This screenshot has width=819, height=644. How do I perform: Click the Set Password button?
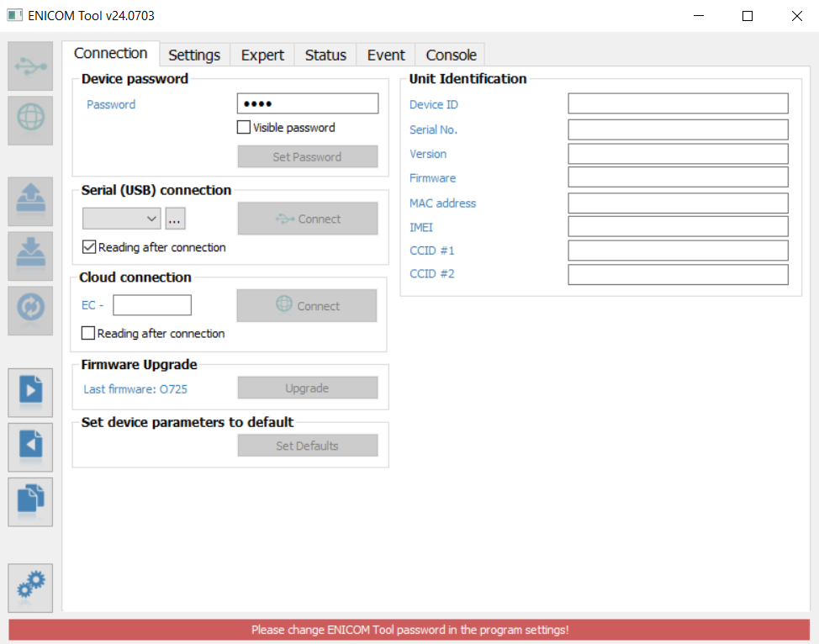(x=307, y=156)
